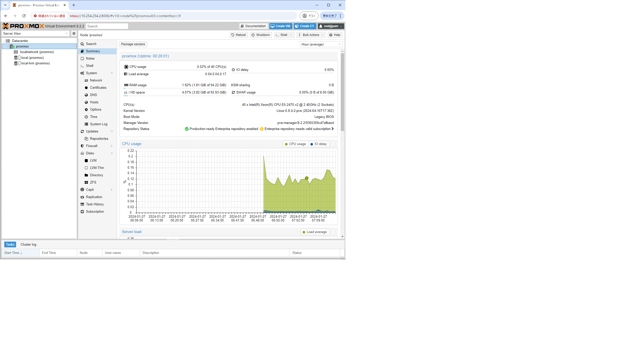Open the Server View dropdown
The width and height of the screenshot is (644, 362).
pyautogui.click(x=35, y=33)
